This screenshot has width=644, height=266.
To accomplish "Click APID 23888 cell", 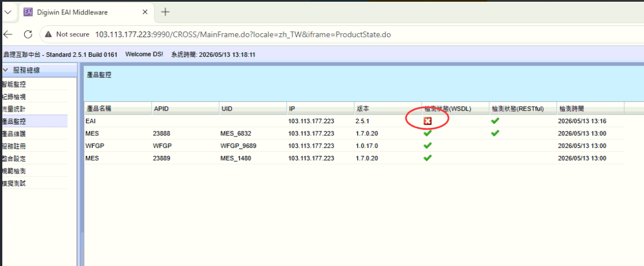I will point(161,134).
